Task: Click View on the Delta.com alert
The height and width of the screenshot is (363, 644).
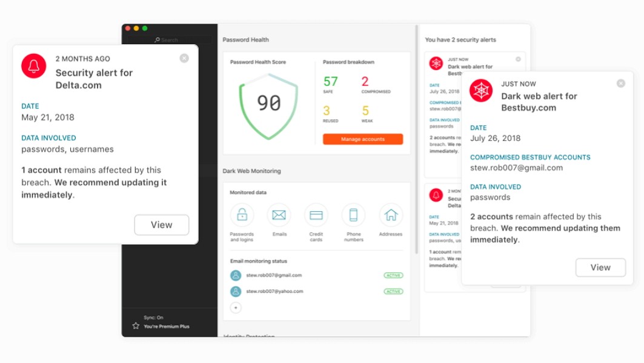Action: tap(161, 224)
